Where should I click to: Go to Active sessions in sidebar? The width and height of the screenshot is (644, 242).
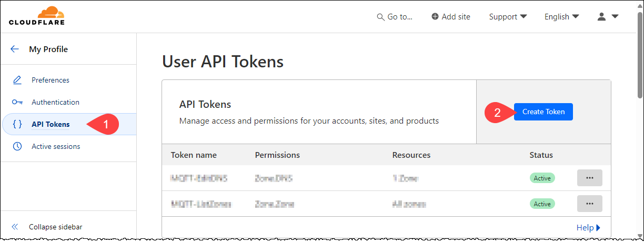coord(56,146)
